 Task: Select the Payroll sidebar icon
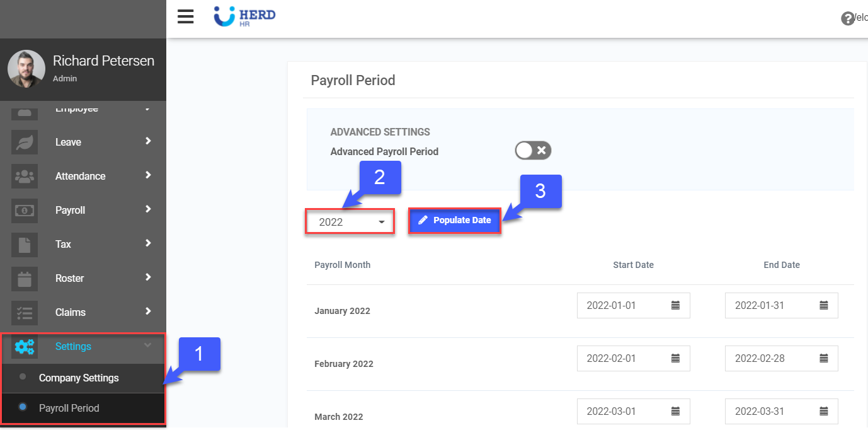[x=25, y=210]
